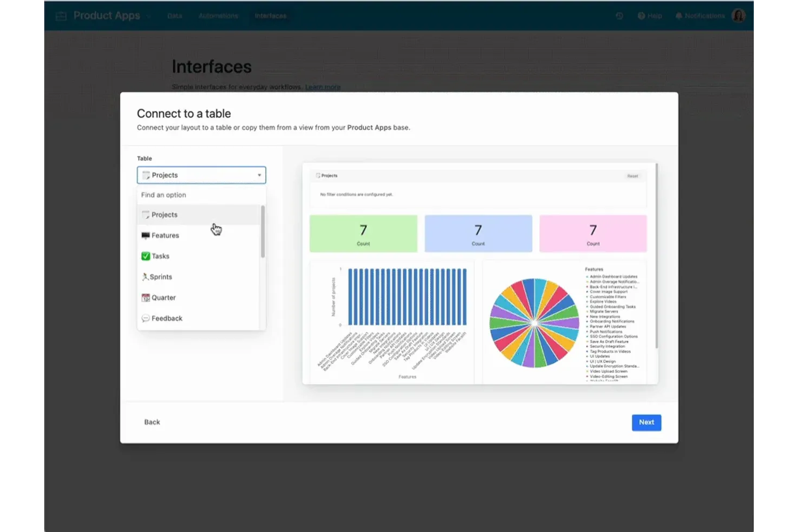The height and width of the screenshot is (532, 798).
Task: Click the Tasks green checkmark icon
Action: click(146, 255)
